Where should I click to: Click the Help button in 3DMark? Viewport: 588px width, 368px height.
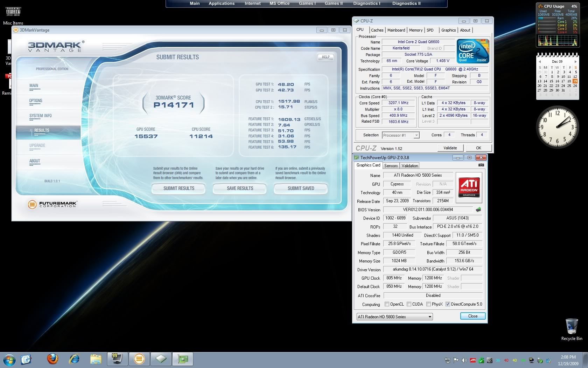click(325, 57)
